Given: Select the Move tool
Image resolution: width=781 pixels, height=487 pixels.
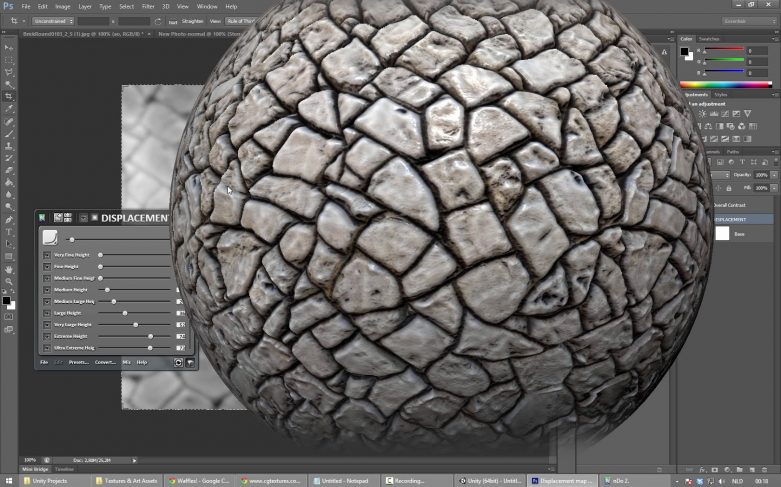Looking at the screenshot, I should [x=9, y=48].
